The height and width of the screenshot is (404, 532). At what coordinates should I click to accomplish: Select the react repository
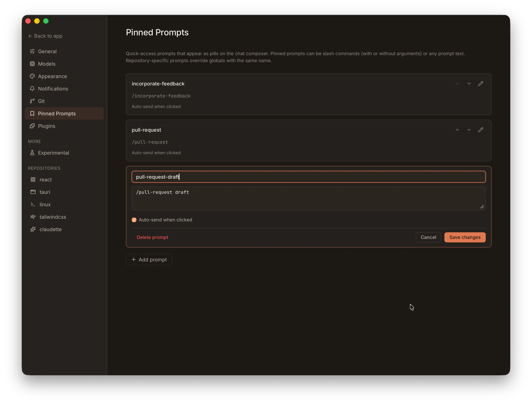[64, 179]
